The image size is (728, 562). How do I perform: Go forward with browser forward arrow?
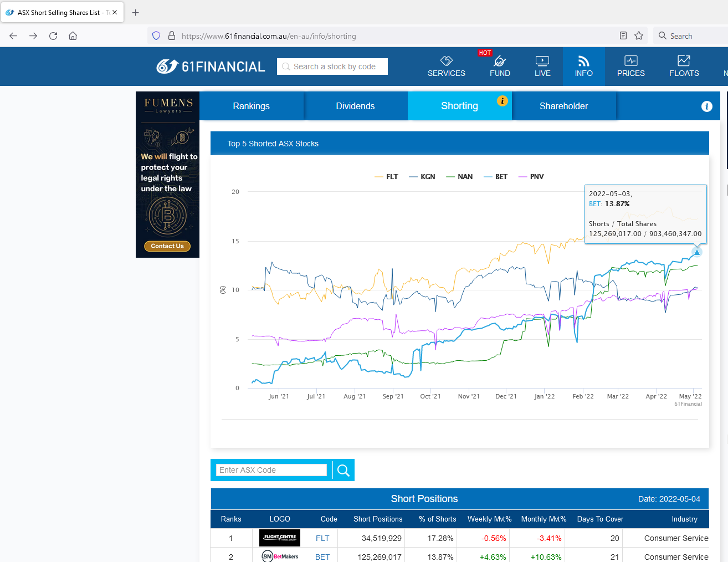click(33, 36)
